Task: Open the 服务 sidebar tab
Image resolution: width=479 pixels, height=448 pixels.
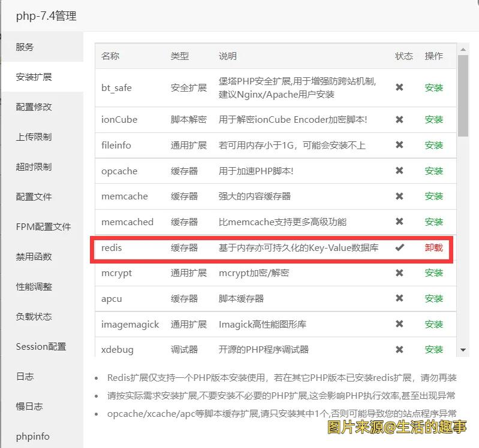Action: (25, 47)
